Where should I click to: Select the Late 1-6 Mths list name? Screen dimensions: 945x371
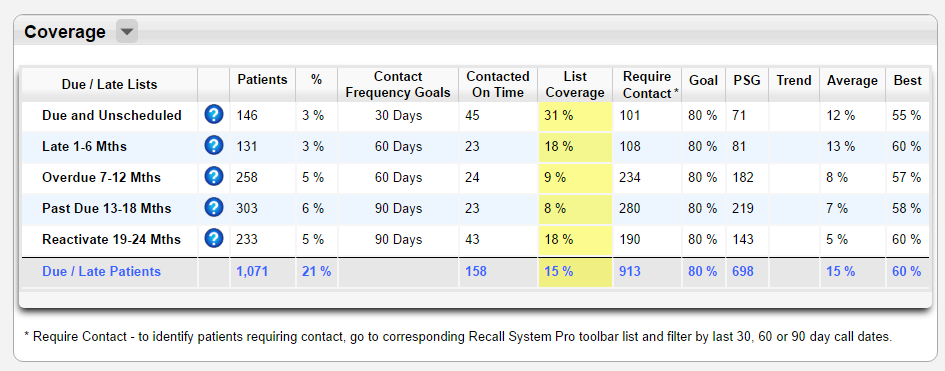(x=84, y=146)
